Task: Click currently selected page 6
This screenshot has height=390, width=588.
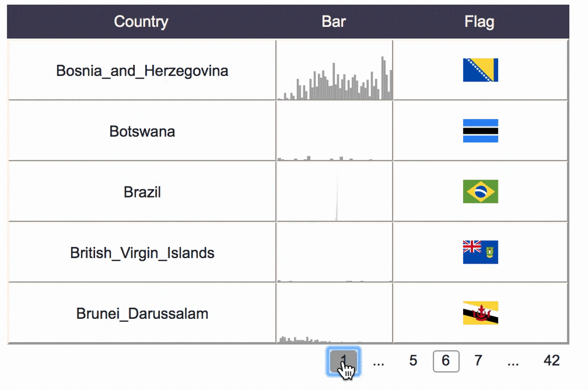Action: (446, 361)
